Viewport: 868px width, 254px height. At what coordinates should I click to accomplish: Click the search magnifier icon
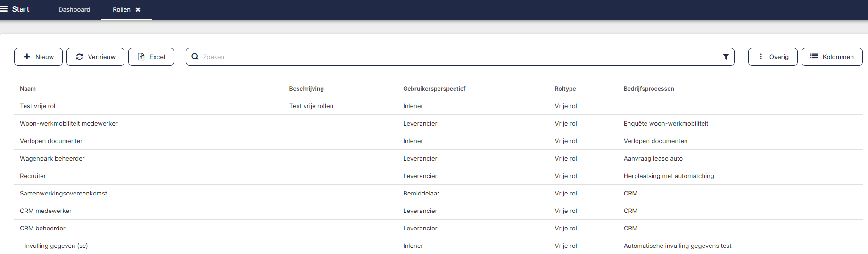pyautogui.click(x=195, y=57)
